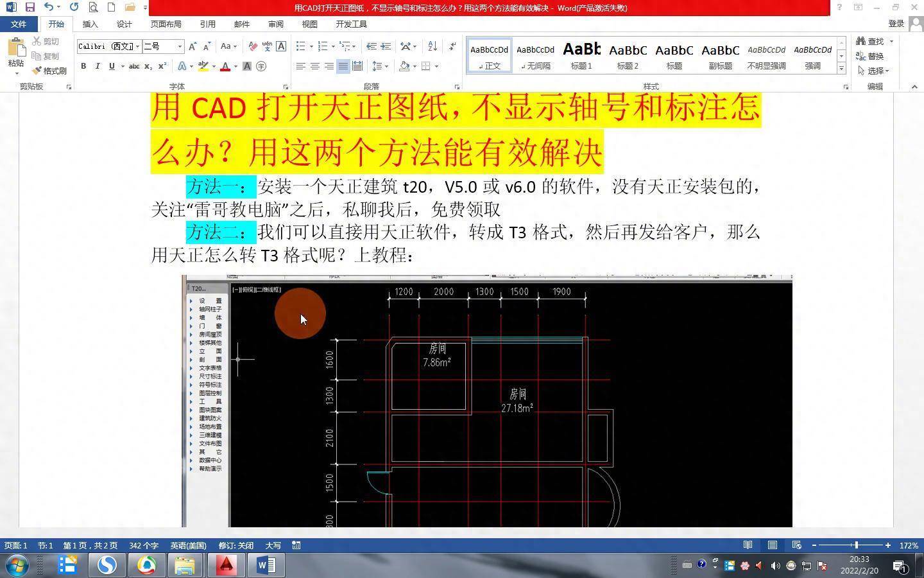Apply text highlight color
This screenshot has height=578, width=924.
coord(203,66)
